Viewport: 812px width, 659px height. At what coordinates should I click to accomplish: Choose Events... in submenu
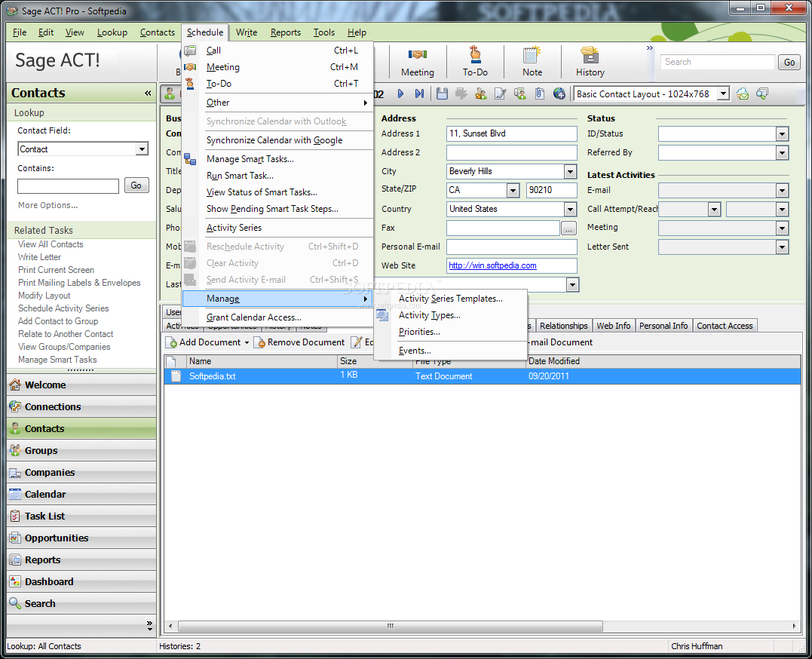[x=451, y=351]
